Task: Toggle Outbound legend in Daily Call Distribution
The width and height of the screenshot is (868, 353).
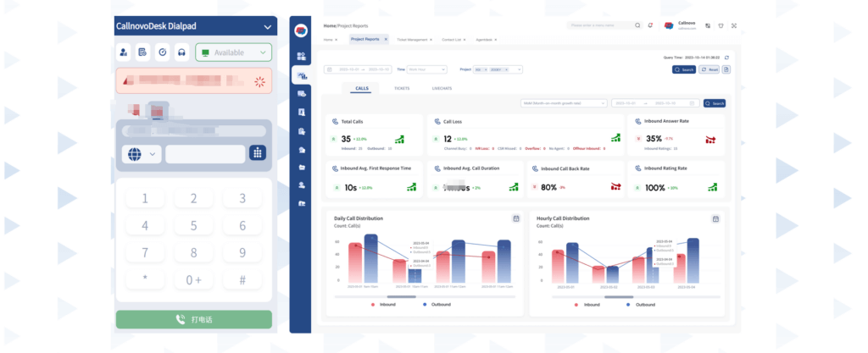Action: point(437,305)
